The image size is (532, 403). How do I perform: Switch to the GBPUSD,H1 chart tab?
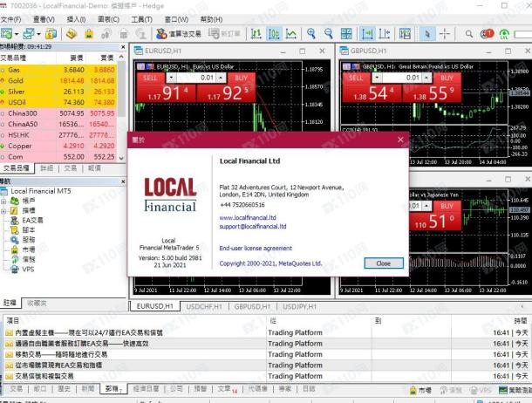(252, 306)
